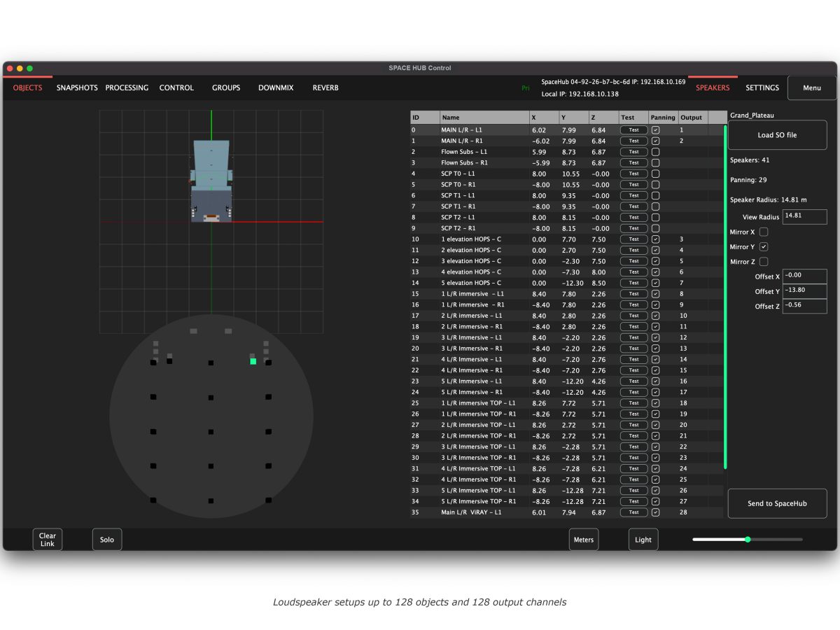Switch to the SNAPSHOTS tab
The height and width of the screenshot is (630, 840).
pyautogui.click(x=77, y=88)
